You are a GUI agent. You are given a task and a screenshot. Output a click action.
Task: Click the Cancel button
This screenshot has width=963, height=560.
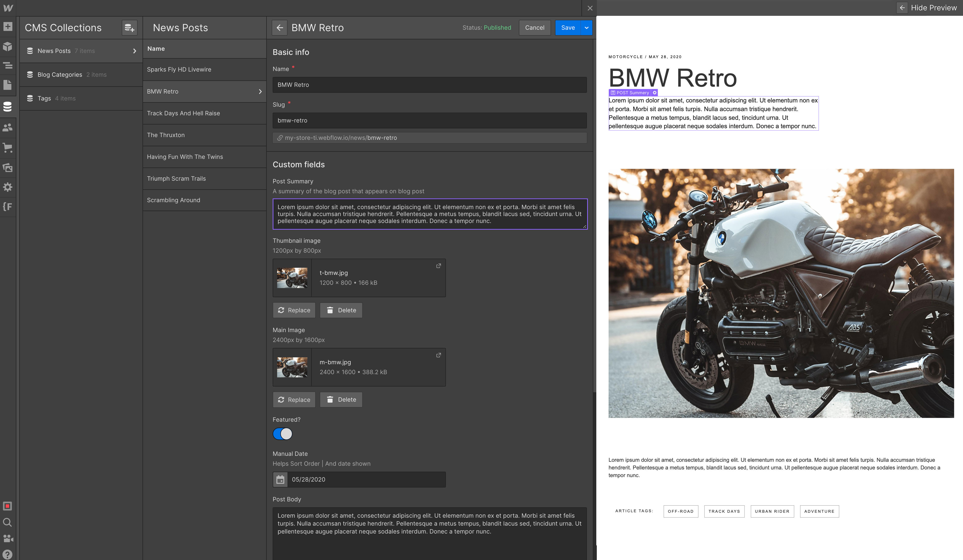tap(534, 28)
